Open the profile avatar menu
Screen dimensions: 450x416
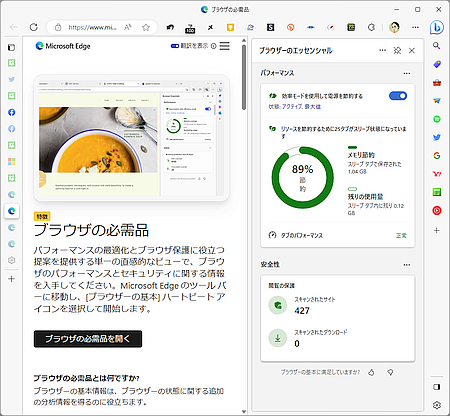click(394, 27)
